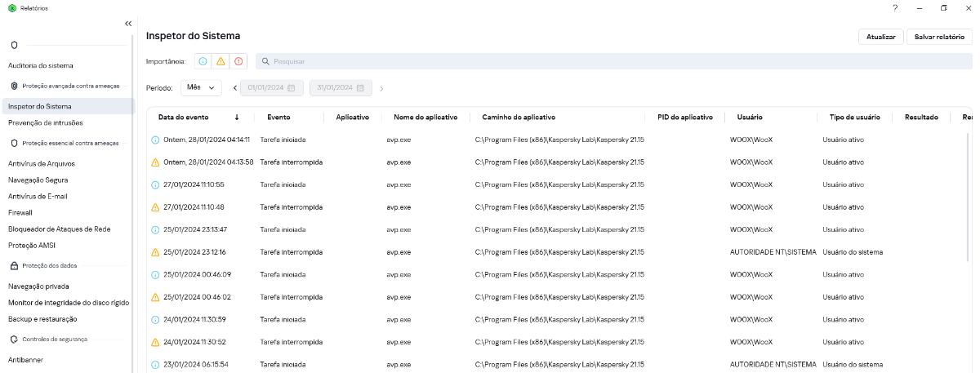
Task: Open calendar for end date 31/01/2024
Action: click(x=360, y=88)
